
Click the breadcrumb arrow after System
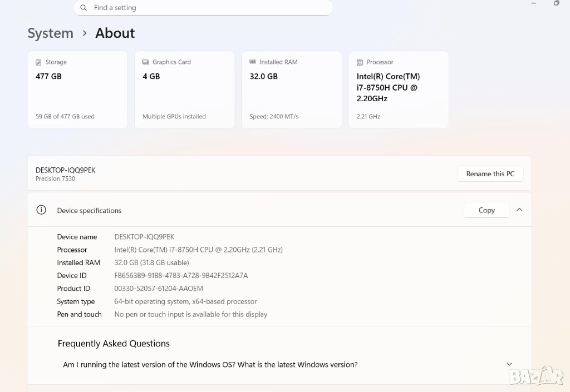click(85, 33)
